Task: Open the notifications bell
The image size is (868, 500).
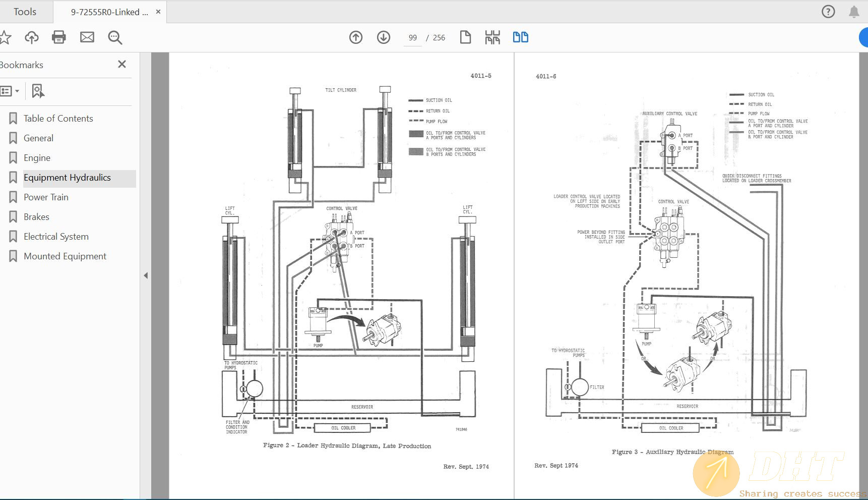Action: point(854,12)
